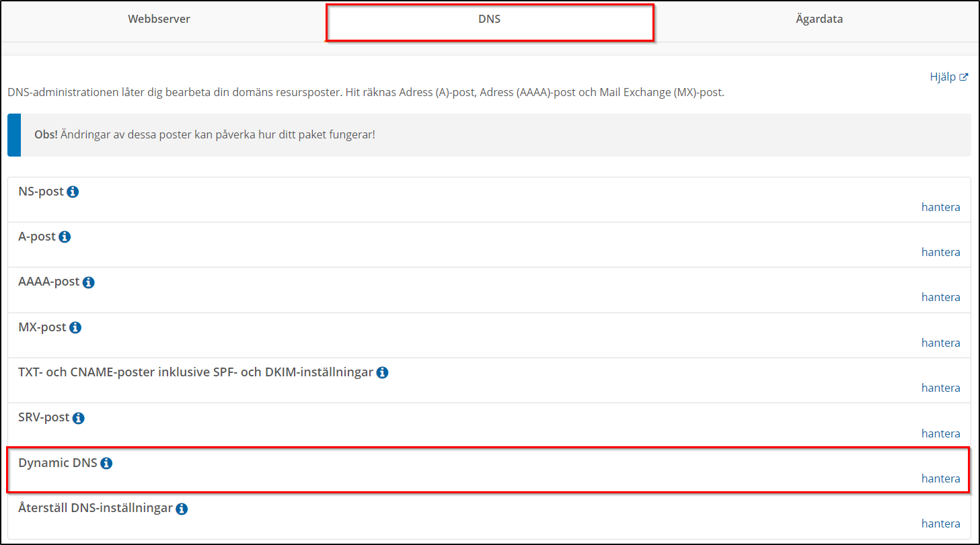Image resolution: width=980 pixels, height=545 pixels.
Task: Click hantera for A-post
Action: pos(940,252)
